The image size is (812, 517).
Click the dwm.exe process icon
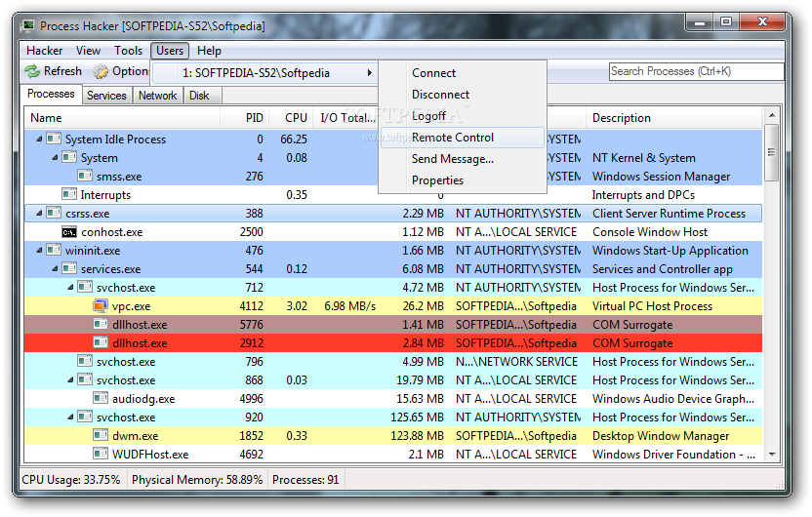(101, 435)
